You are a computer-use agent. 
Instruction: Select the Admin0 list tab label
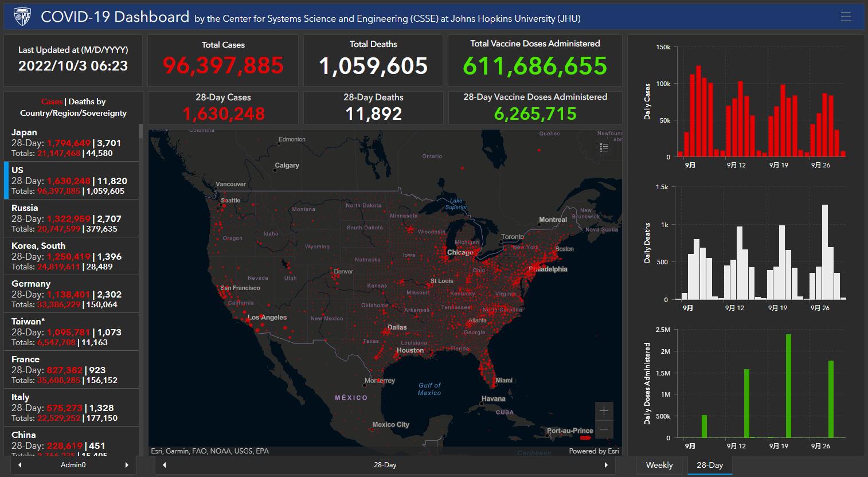73,465
